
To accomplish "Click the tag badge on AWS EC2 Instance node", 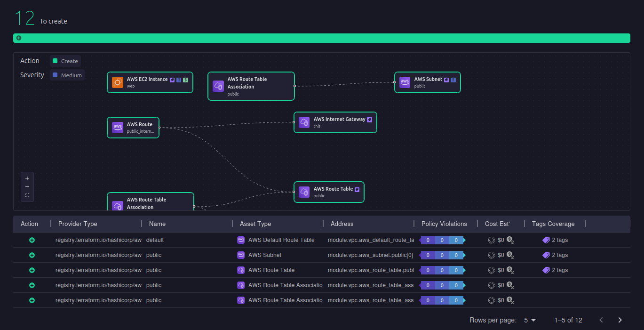I will [x=173, y=80].
